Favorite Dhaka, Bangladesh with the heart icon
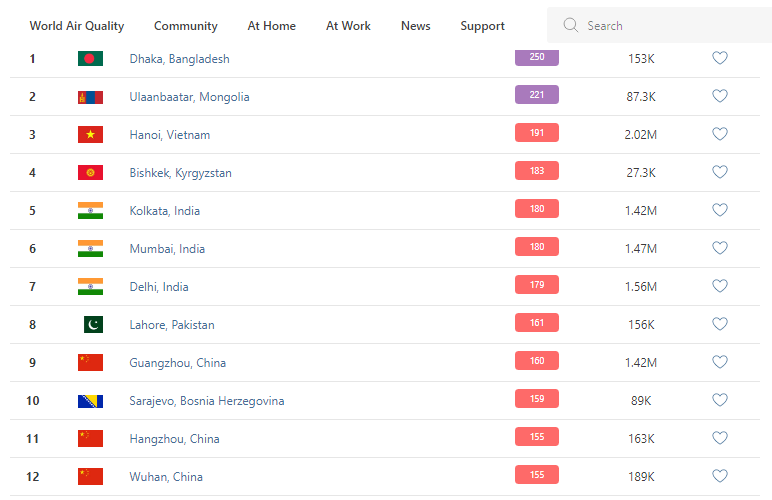 pos(719,58)
